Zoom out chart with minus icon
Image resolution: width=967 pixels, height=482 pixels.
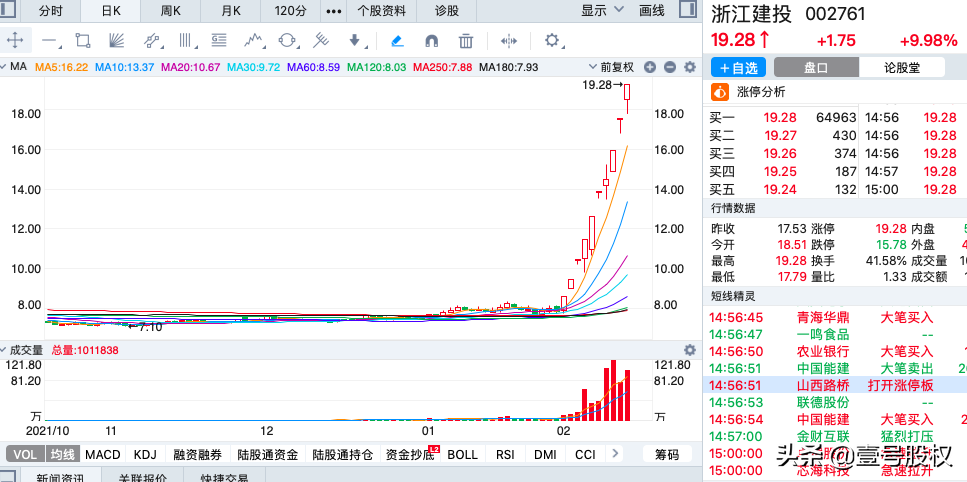pos(670,67)
